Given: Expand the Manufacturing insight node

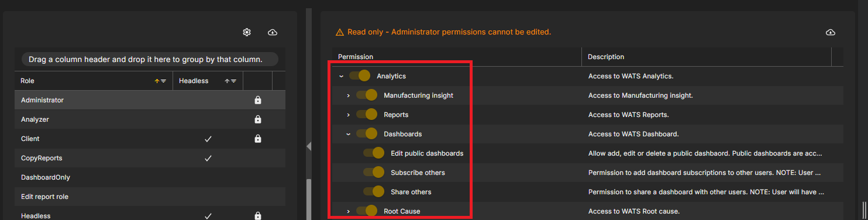Looking at the screenshot, I should [348, 95].
